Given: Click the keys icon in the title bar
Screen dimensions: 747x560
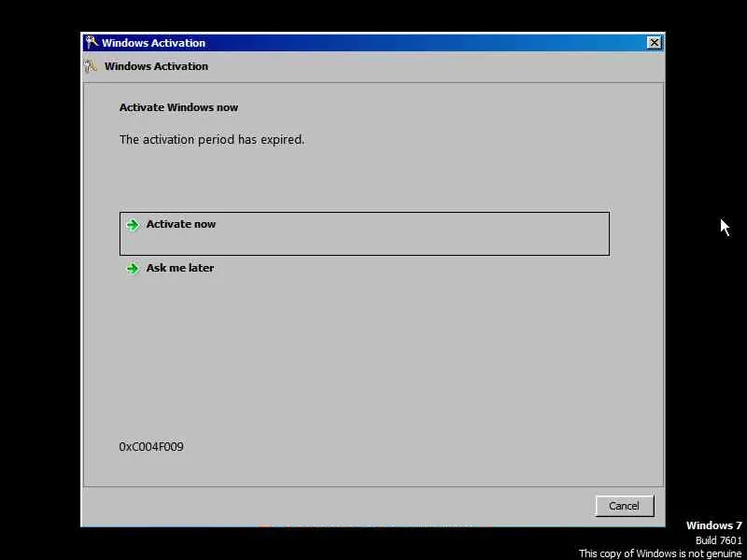Looking at the screenshot, I should coord(91,42).
